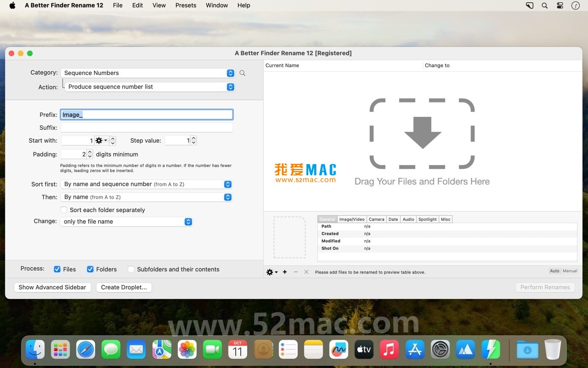This screenshot has height=368, width=588.
Task: Switch preview mode to Auto
Action: coord(555,271)
